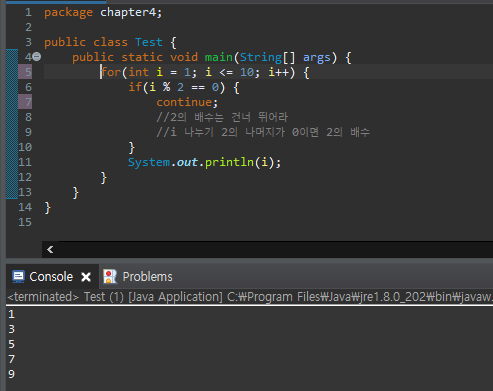493x391 pixels.
Task: Close the Console tab
Action: click(x=86, y=277)
